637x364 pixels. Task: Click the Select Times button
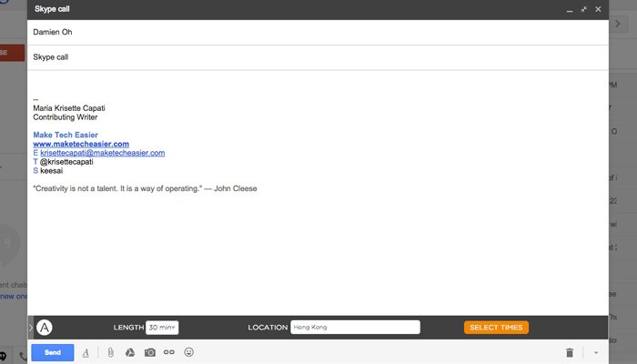coord(496,328)
